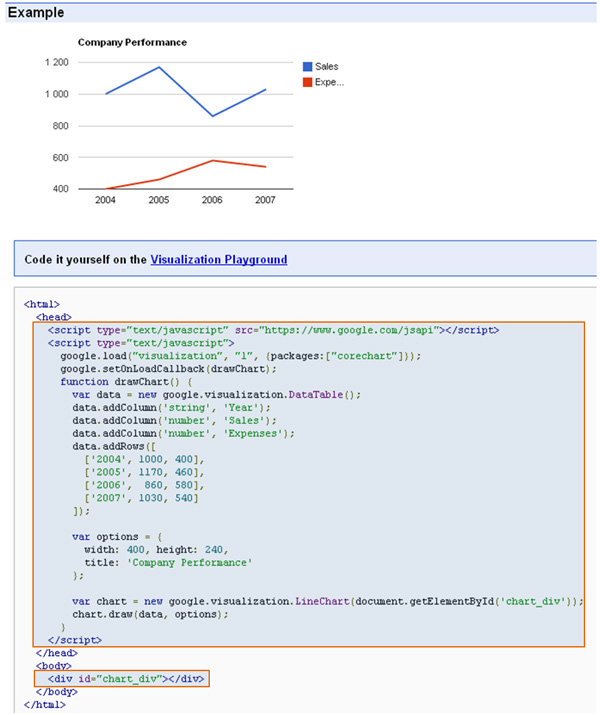
Task: Click the addColumn 'Sales' code line
Action: 174,420
